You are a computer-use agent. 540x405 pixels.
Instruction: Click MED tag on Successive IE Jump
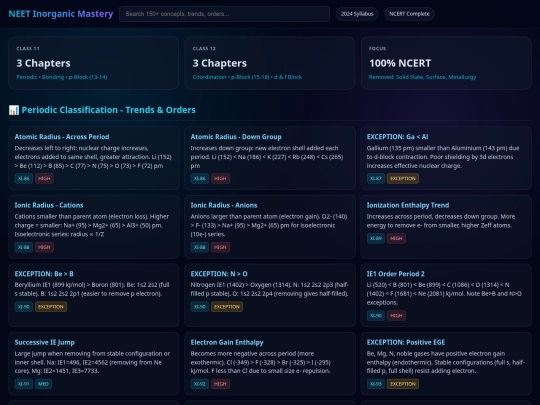point(43,384)
